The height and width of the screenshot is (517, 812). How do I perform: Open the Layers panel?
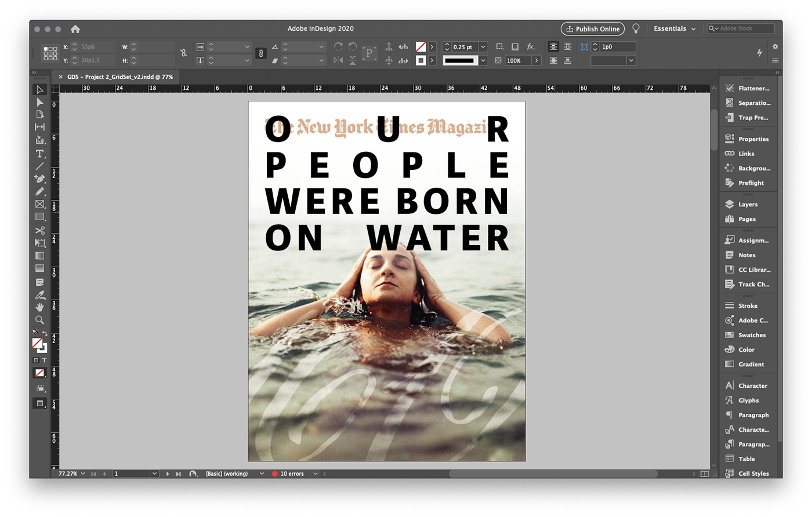tap(748, 204)
